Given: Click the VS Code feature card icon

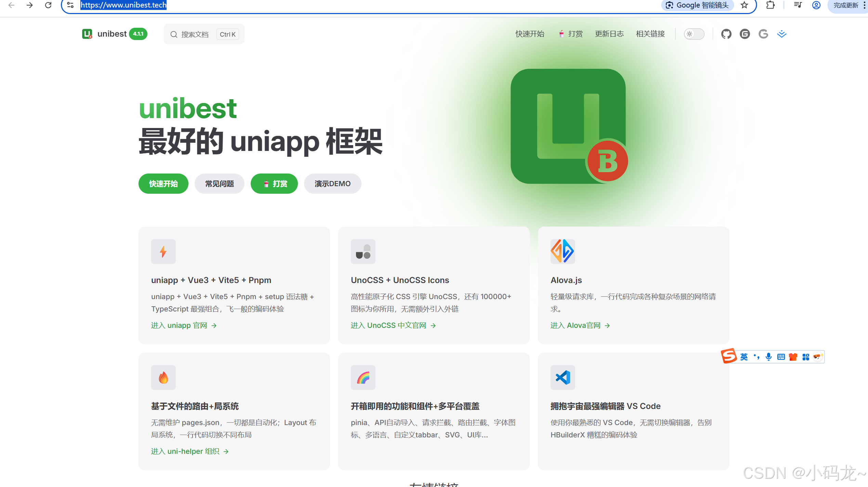Looking at the screenshot, I should [563, 377].
